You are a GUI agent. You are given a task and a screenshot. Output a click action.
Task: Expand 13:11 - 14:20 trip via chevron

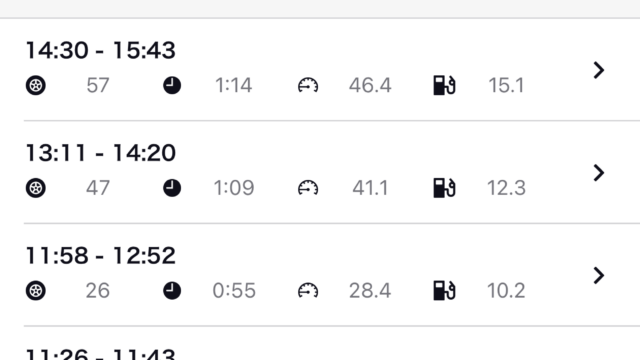click(x=598, y=173)
